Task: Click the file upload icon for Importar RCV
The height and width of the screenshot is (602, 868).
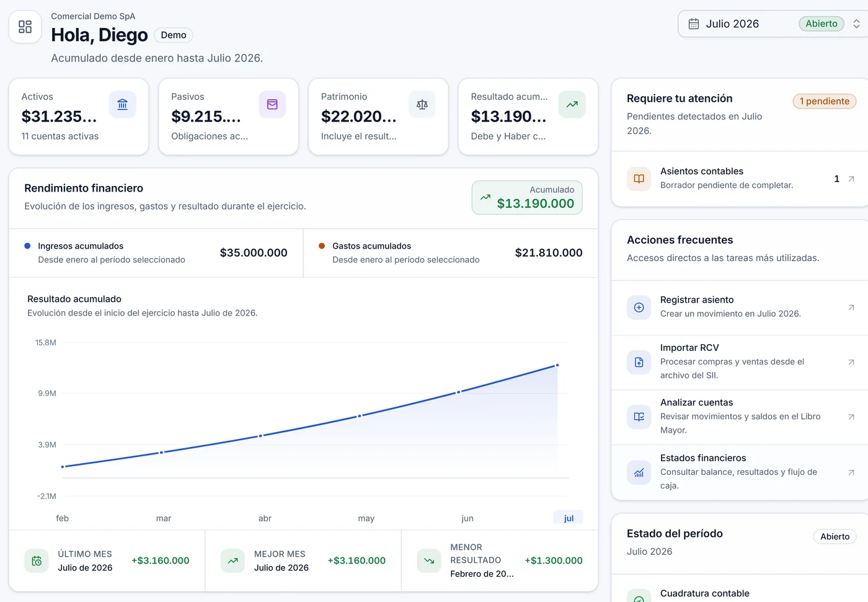Action: [x=639, y=362]
